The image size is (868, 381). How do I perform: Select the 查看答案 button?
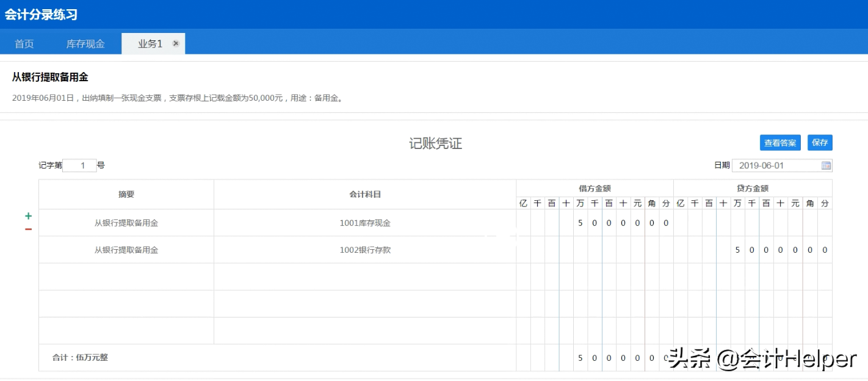(780, 142)
